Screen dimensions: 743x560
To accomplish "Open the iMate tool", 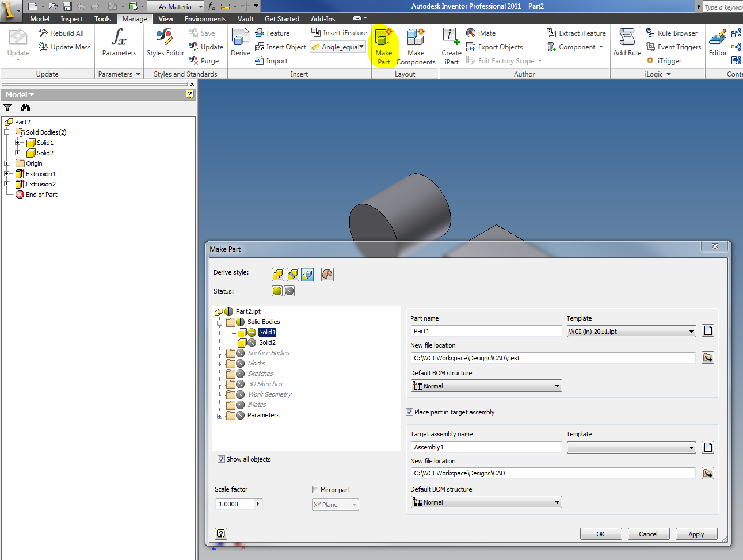I will click(481, 33).
